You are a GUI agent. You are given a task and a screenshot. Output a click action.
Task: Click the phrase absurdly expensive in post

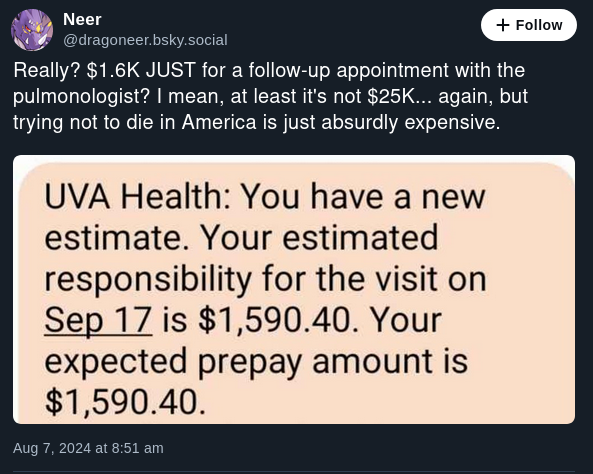click(410, 122)
